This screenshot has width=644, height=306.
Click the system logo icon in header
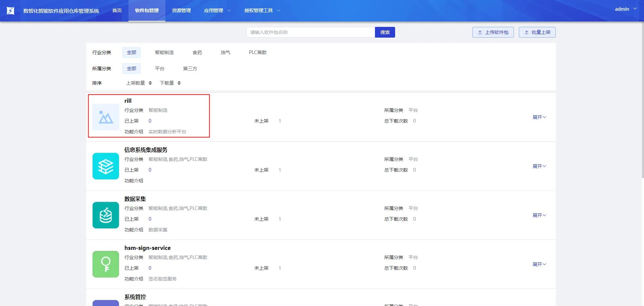pos(10,11)
